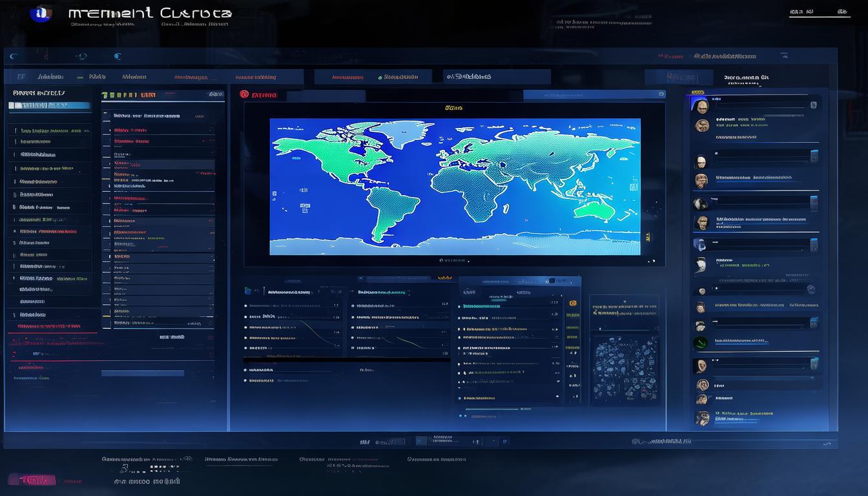Expand the dropdown at the top-right toolbar corner
The width and height of the screenshot is (868, 496).
click(x=783, y=56)
